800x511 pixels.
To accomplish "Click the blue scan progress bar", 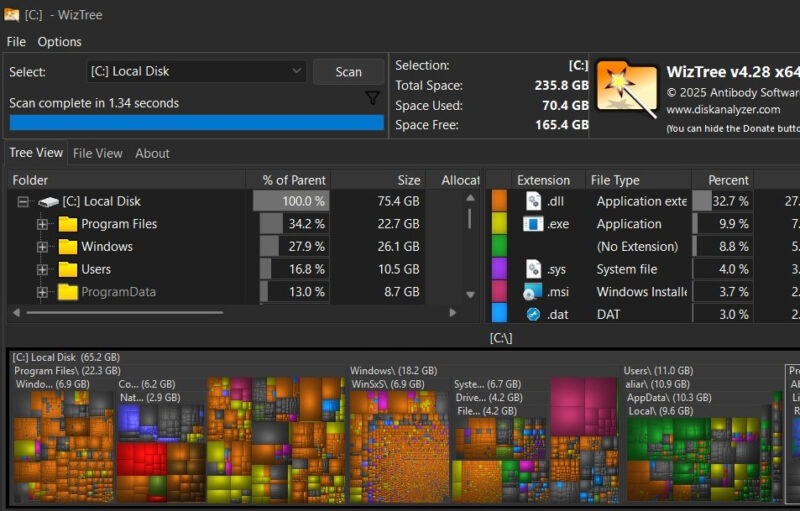I will pos(196,123).
